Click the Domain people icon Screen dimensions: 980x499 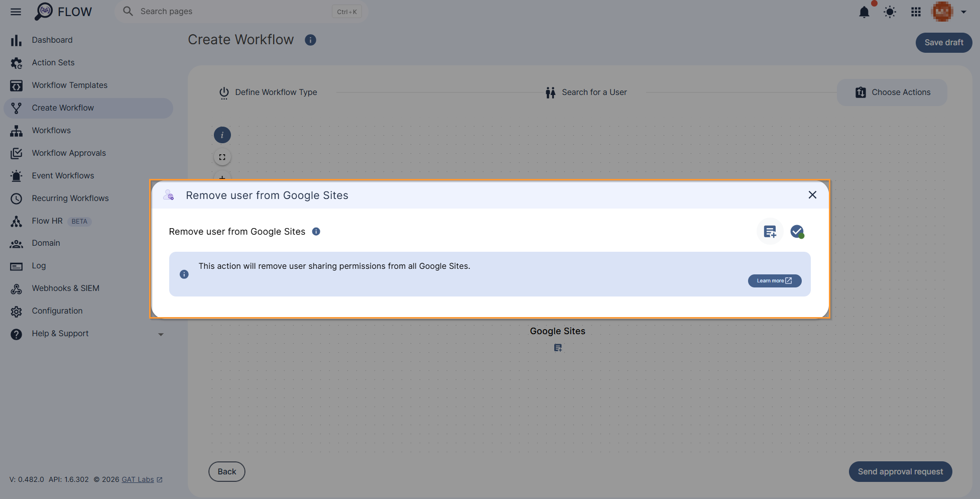pos(16,244)
